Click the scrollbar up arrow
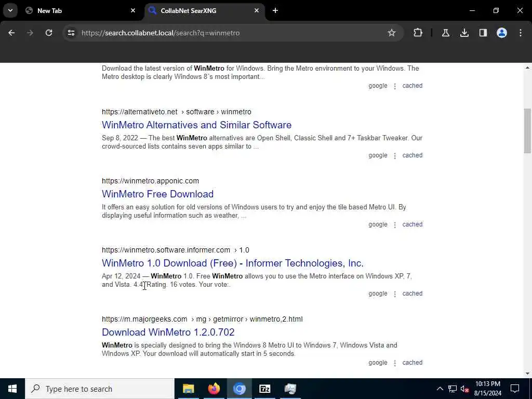This screenshot has height=399, width=532. click(x=527, y=68)
